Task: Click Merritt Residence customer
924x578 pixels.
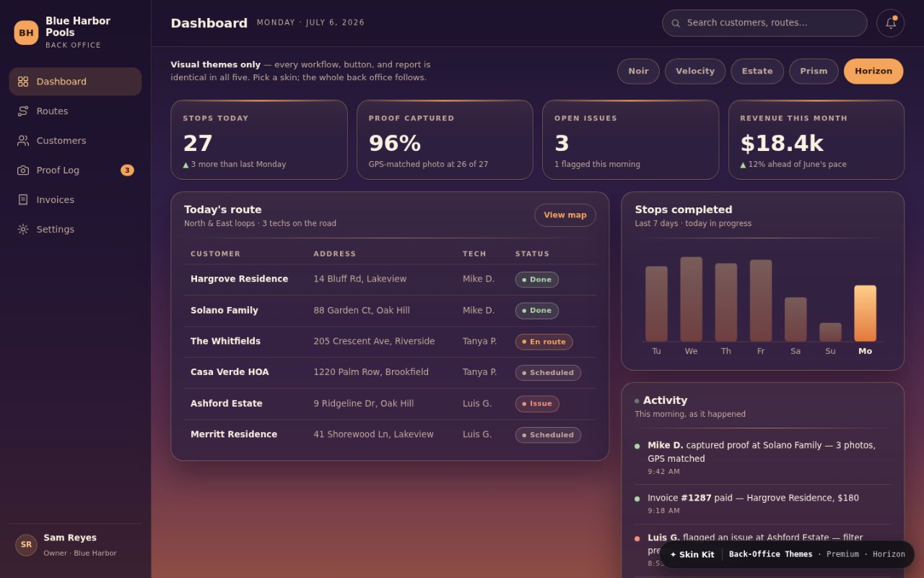Action: point(234,435)
